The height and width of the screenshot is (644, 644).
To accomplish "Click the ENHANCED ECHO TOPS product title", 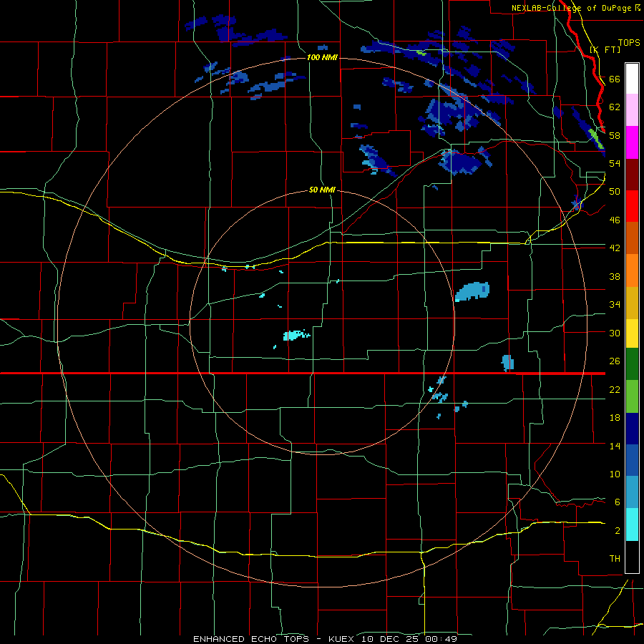I will coord(251,639).
